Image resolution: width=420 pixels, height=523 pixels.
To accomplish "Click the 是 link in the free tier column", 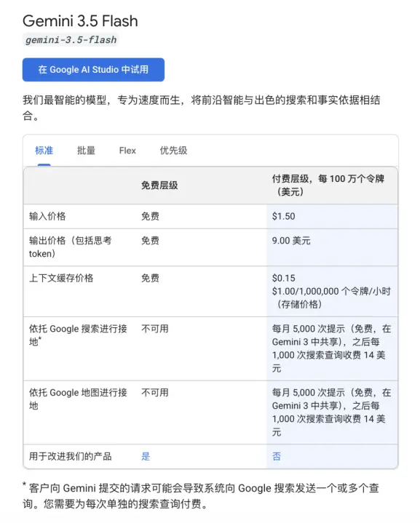I will 146,456.
